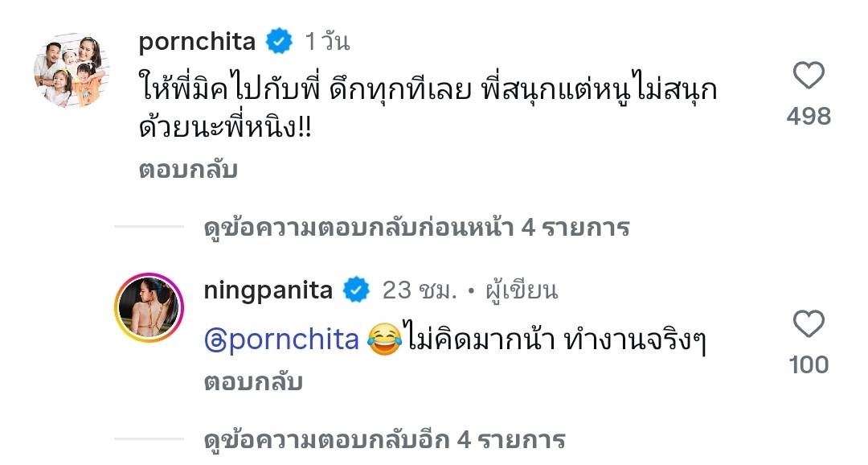The height and width of the screenshot is (465, 868).
Task: Follow the @pornchita mention link
Action: point(282,339)
